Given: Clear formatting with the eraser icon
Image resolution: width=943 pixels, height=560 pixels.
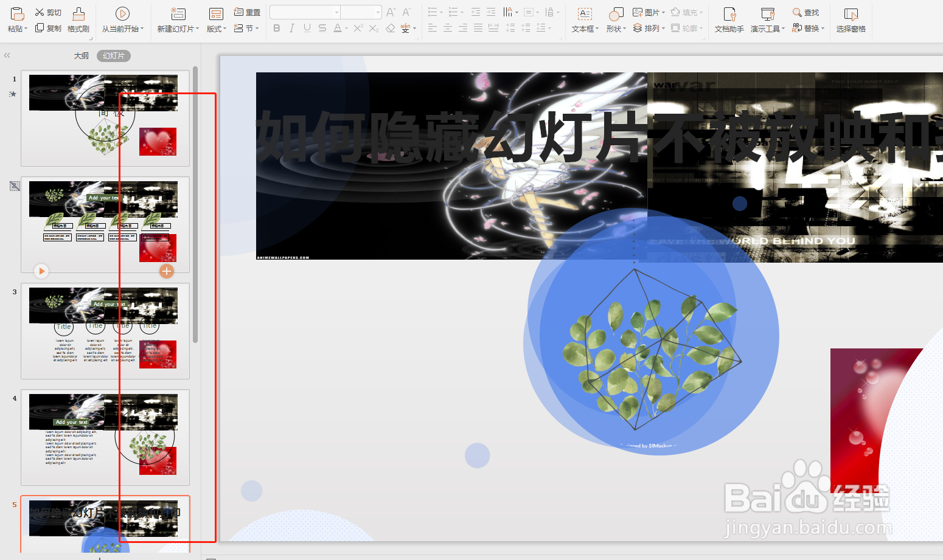Looking at the screenshot, I should click(391, 28).
